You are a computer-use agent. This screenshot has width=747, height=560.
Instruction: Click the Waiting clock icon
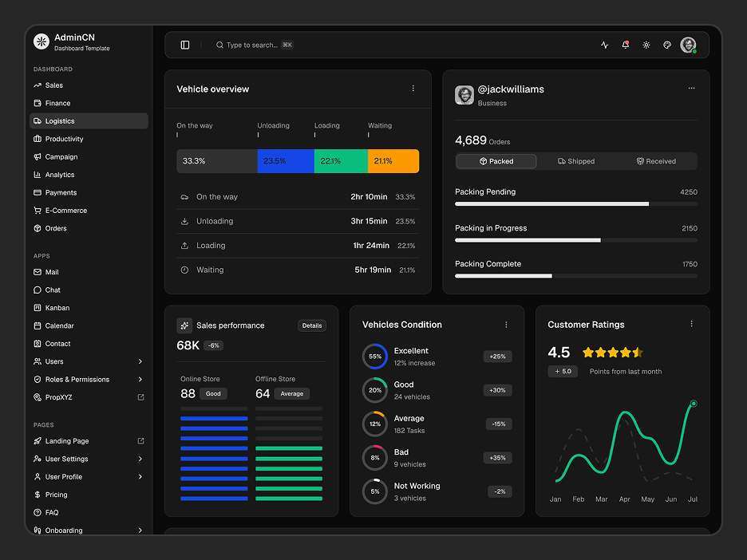click(x=184, y=270)
